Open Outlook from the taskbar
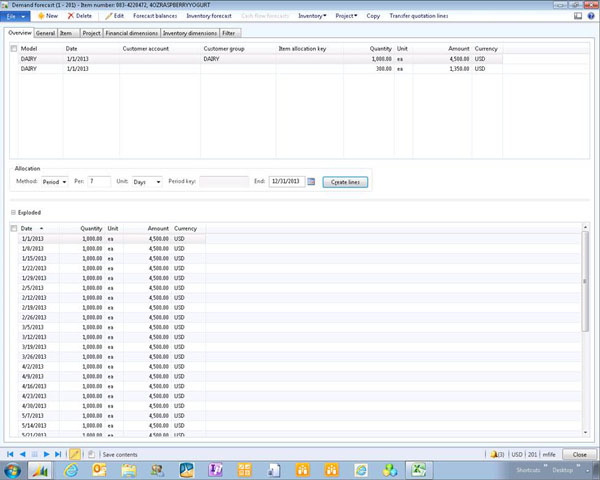The height and width of the screenshot is (480, 600). click(99, 470)
